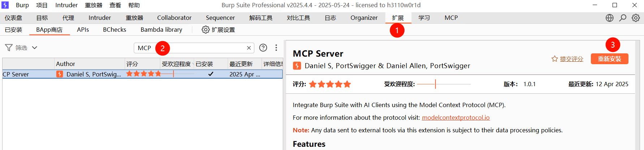The height and width of the screenshot is (150, 644).
Task: Switch to the 学习 tab
Action: coord(424,18)
